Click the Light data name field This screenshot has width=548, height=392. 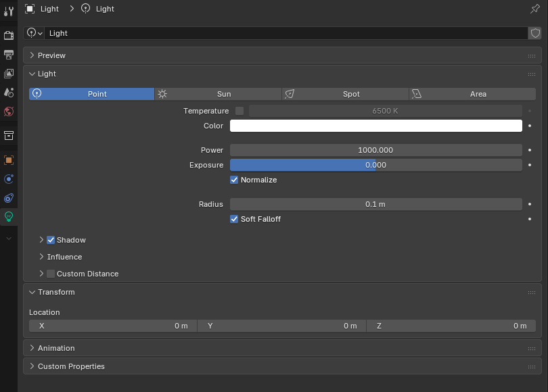coord(286,33)
